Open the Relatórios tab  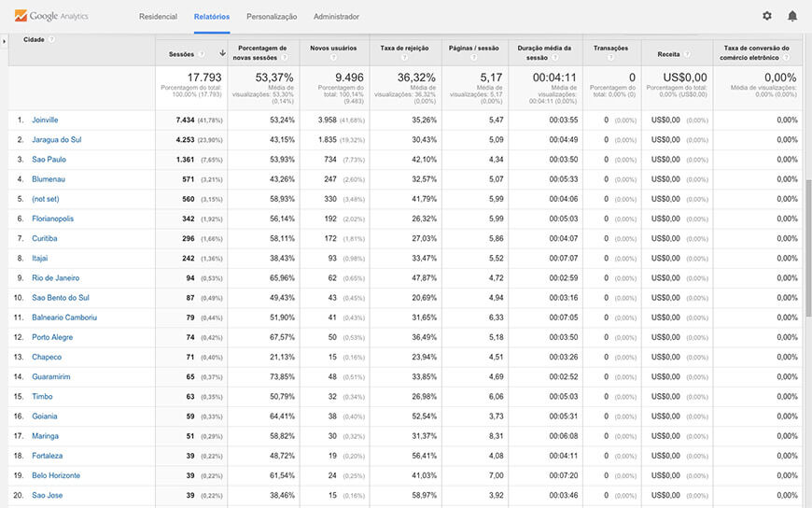212,17
